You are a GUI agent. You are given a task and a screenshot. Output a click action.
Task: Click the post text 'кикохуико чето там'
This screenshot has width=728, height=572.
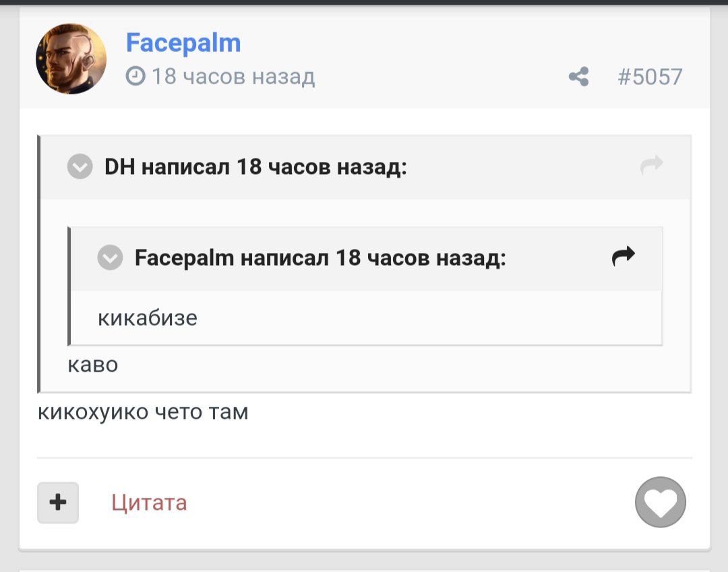[x=143, y=412]
